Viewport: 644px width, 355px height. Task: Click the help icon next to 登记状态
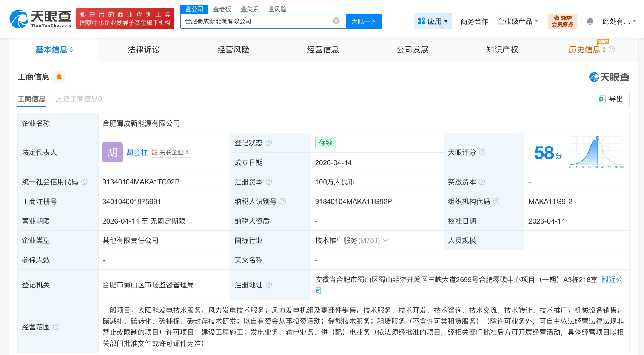(269, 143)
